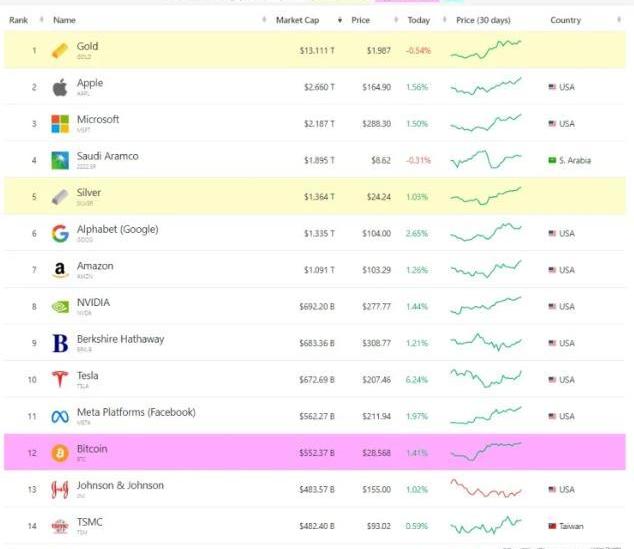Click the NVIDIA logo icon
Viewport: 634px width, 549px height.
pyautogui.click(x=60, y=307)
